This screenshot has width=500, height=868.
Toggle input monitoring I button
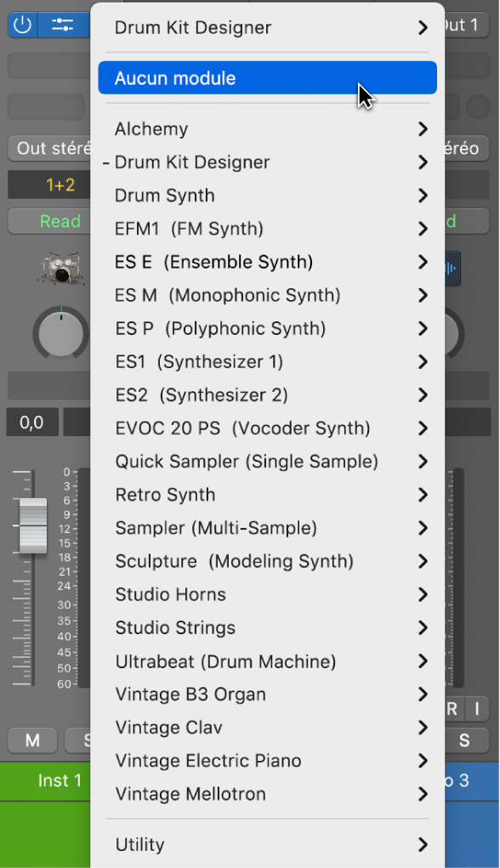tap(477, 708)
